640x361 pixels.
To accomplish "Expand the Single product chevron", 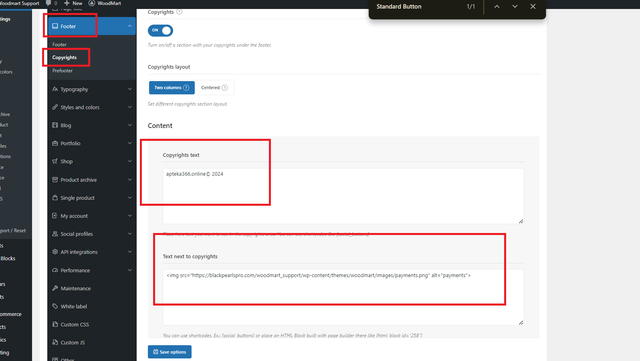I will (x=130, y=198).
